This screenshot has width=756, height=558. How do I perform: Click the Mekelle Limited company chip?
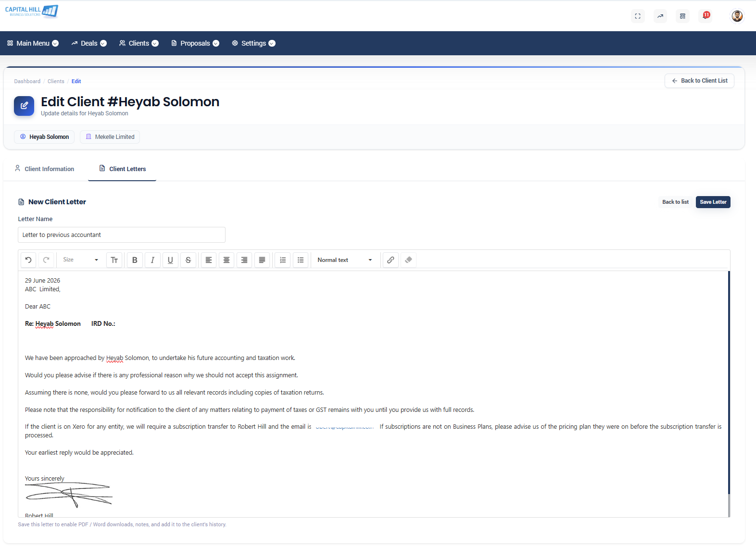pos(110,137)
